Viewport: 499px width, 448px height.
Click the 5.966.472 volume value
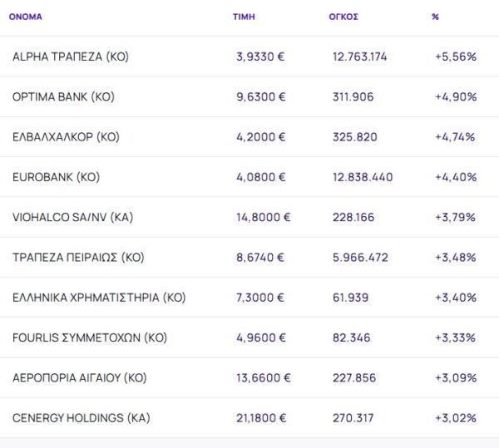pyautogui.click(x=360, y=258)
